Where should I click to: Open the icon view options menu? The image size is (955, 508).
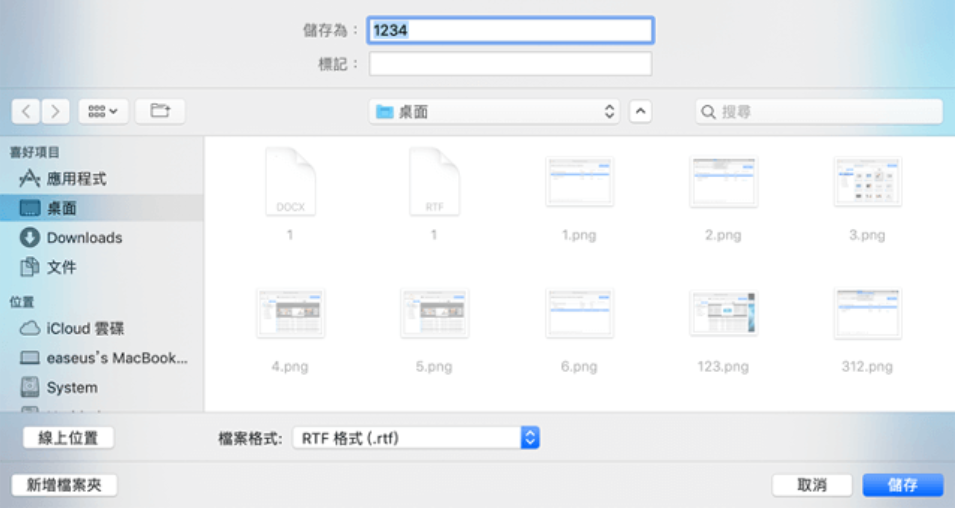pyautogui.click(x=102, y=111)
